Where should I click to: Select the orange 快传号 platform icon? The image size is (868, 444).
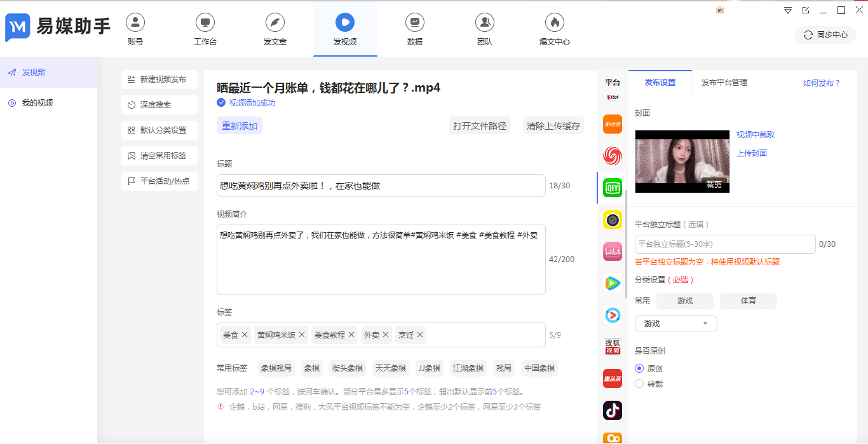613,124
